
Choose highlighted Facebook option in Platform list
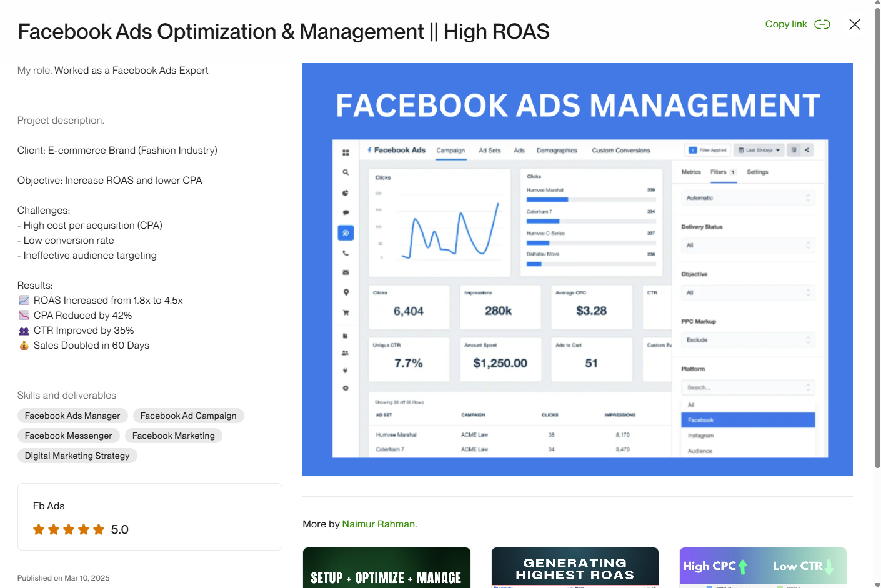pos(748,420)
